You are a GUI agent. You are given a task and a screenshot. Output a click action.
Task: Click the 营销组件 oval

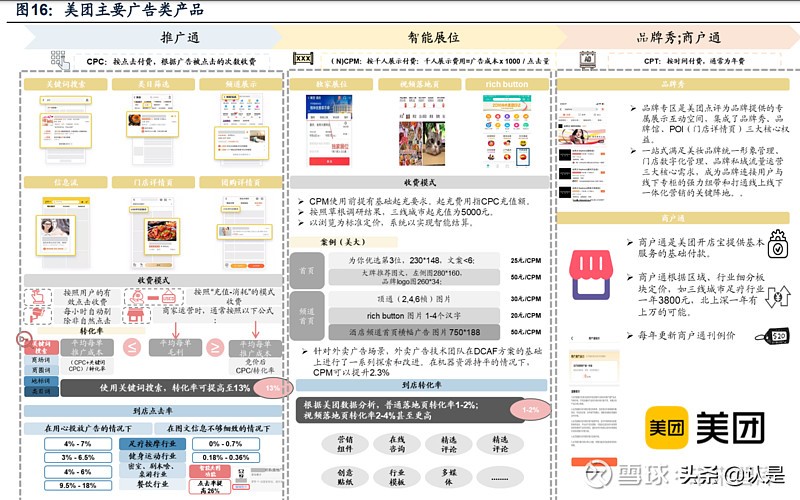pos(345,444)
